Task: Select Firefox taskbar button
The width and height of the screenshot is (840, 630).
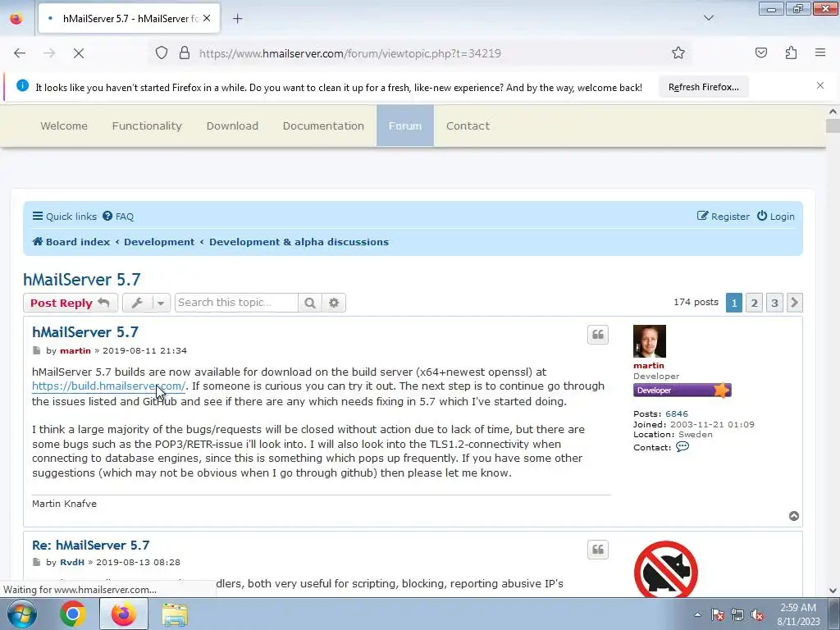Action: click(x=124, y=614)
